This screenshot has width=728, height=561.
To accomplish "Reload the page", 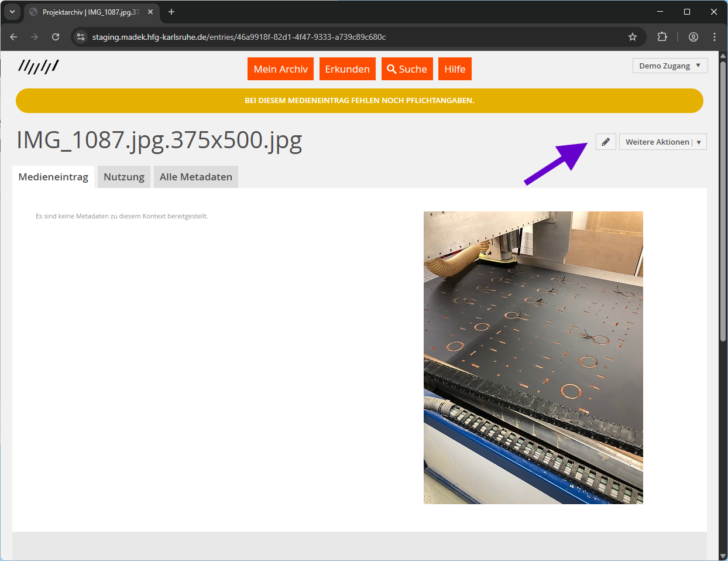I will click(56, 37).
